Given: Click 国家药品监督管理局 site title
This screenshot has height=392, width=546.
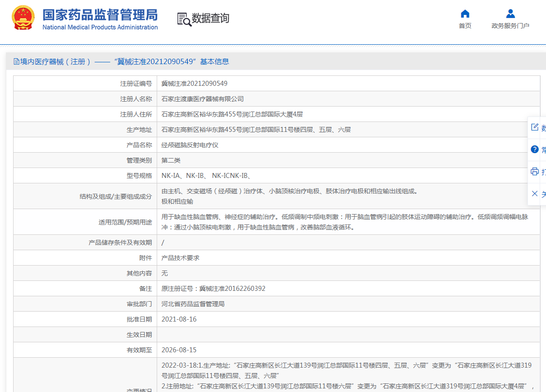Looking at the screenshot, I should tap(100, 14).
